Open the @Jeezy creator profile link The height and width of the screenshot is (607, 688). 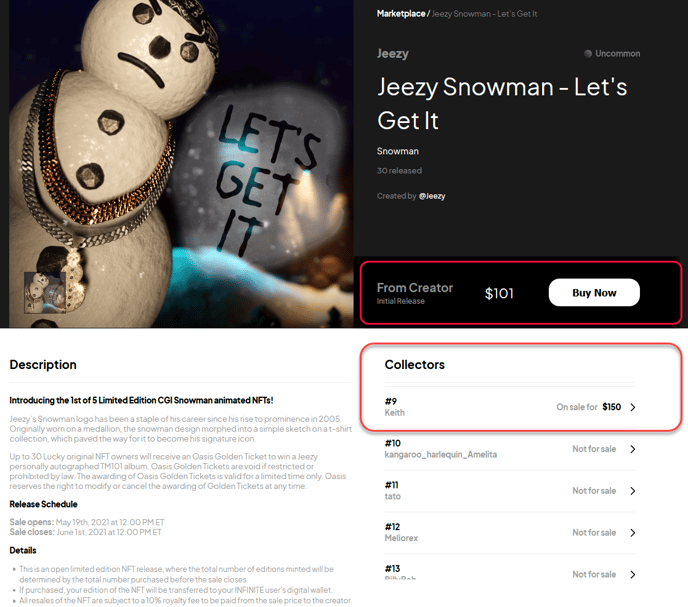pos(432,196)
